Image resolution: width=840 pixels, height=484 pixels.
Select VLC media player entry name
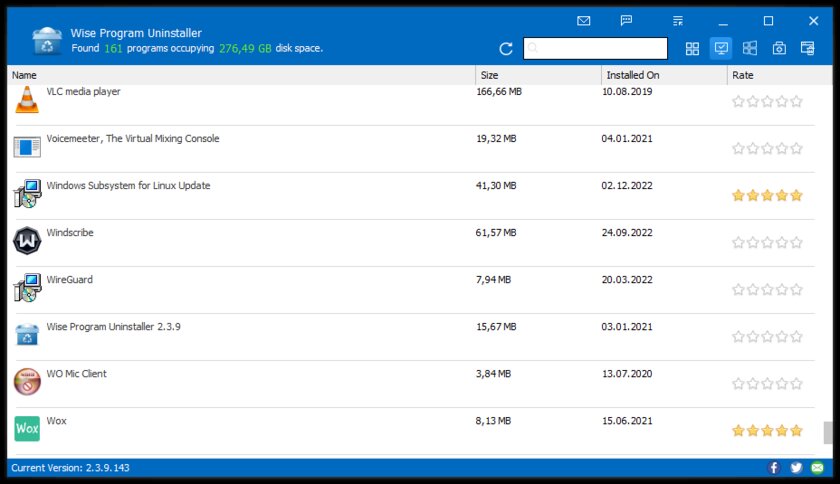[x=83, y=92]
